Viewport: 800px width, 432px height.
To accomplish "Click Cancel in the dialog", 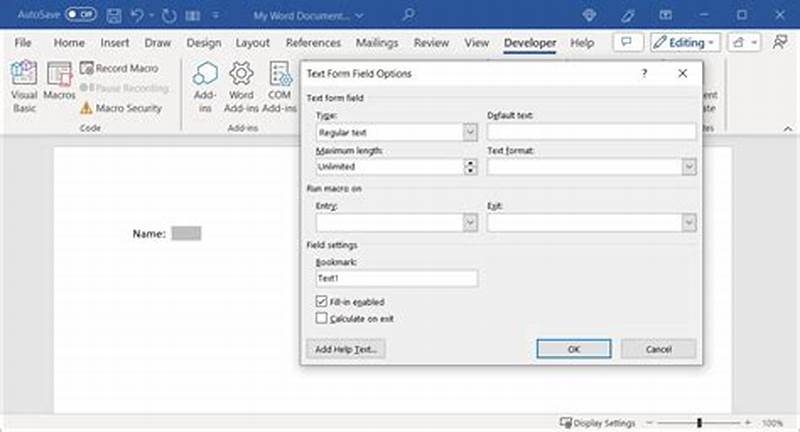I will (x=658, y=349).
